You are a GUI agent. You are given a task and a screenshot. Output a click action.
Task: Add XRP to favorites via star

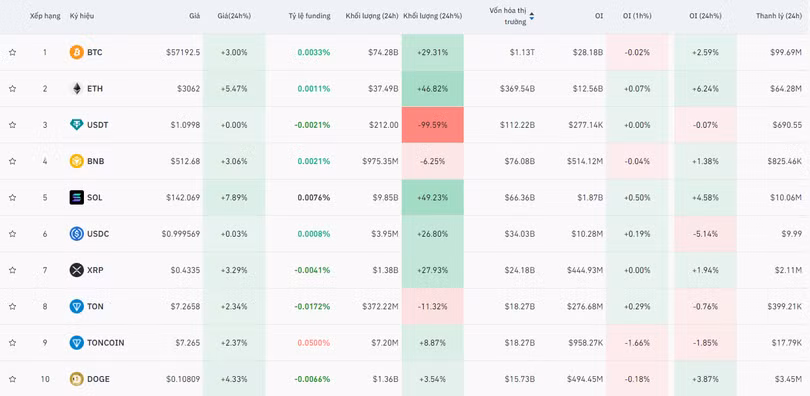[x=12, y=270]
